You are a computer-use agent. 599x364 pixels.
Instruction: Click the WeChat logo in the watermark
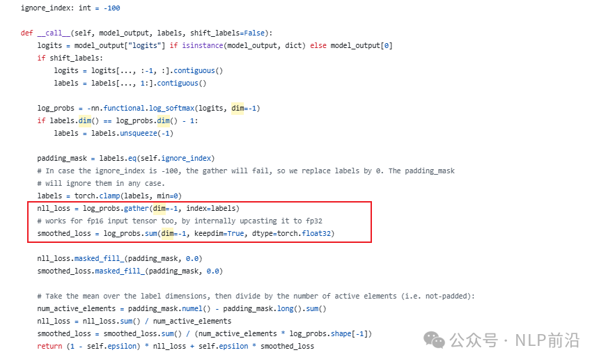coord(435,340)
